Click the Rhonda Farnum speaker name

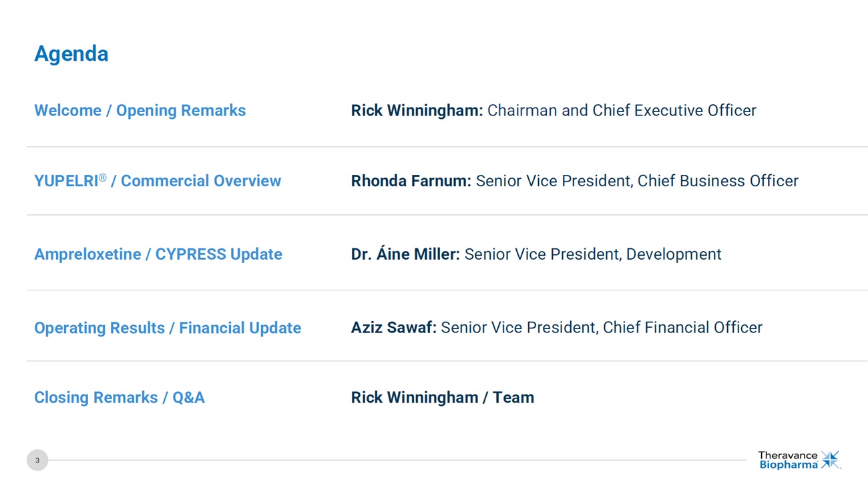(x=411, y=181)
